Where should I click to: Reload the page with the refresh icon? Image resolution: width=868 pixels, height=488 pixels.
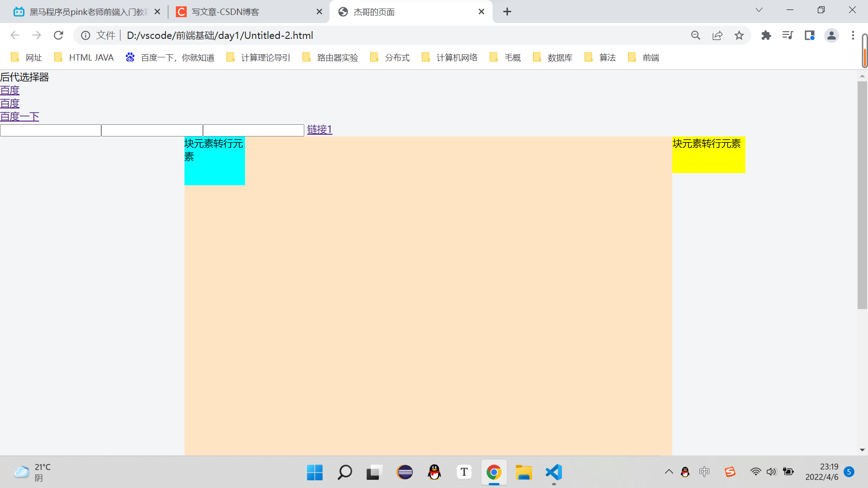(x=58, y=35)
